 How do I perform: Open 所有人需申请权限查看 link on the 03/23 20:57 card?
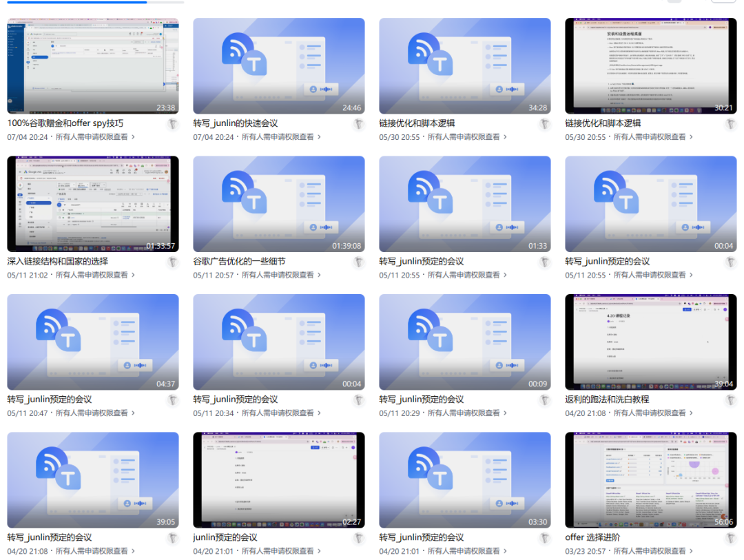(650, 551)
